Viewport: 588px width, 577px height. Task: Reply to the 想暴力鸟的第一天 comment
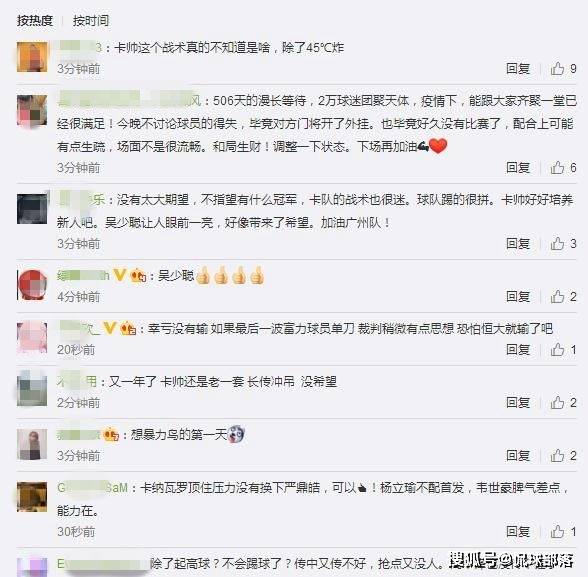[x=518, y=456]
